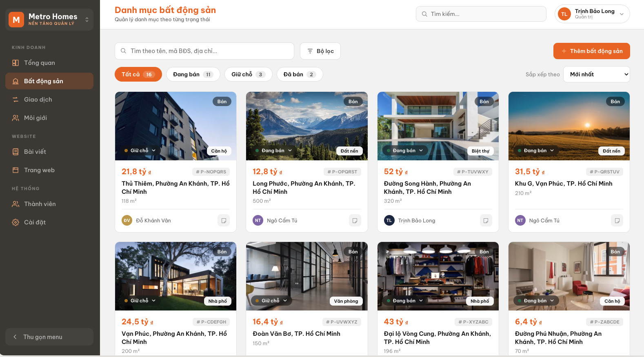This screenshot has height=357, width=644.
Task: Click the Biệt thự type tag
Action: [480, 151]
